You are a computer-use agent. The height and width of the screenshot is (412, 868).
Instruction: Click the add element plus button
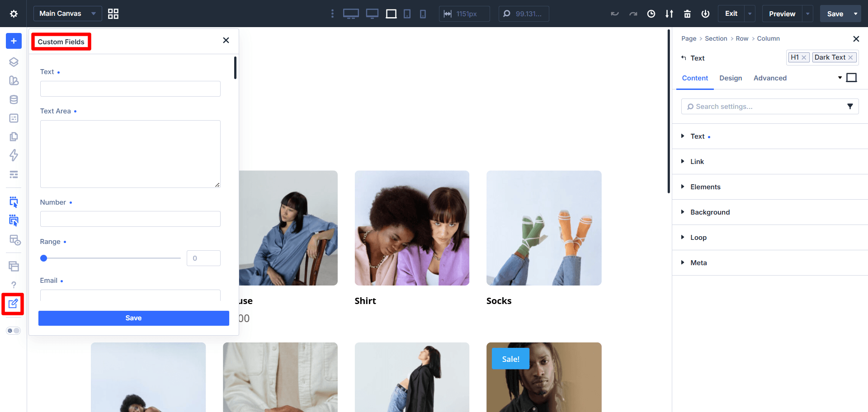point(14,41)
